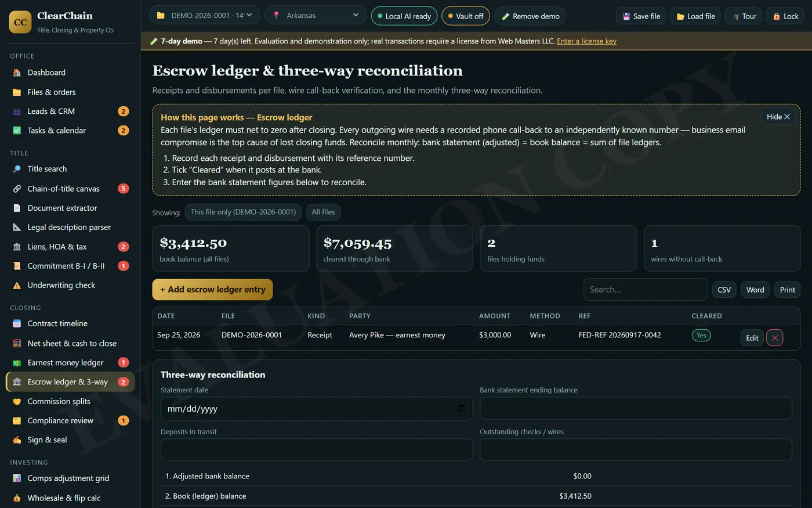This screenshot has height=508, width=812.
Task: Toggle the Cleared 'Yes' badge for Avery Pike
Action: pos(701,335)
